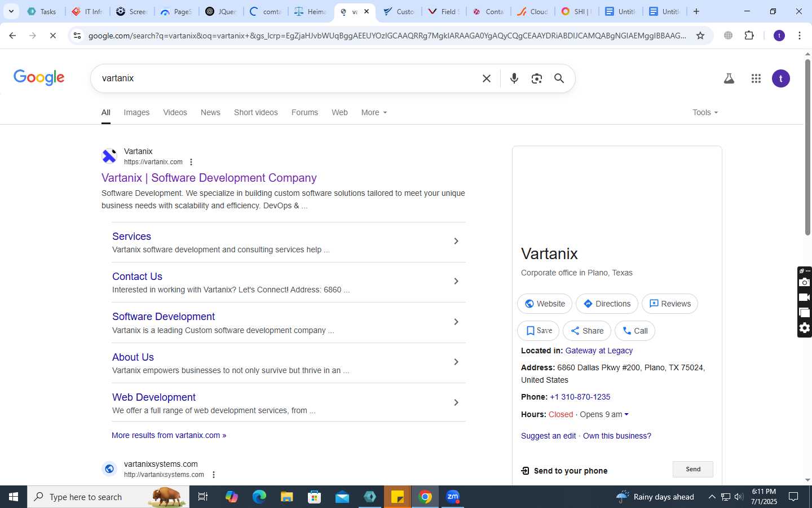Open Search by image camera icon
Image resolution: width=812 pixels, height=508 pixels.
[x=536, y=78]
